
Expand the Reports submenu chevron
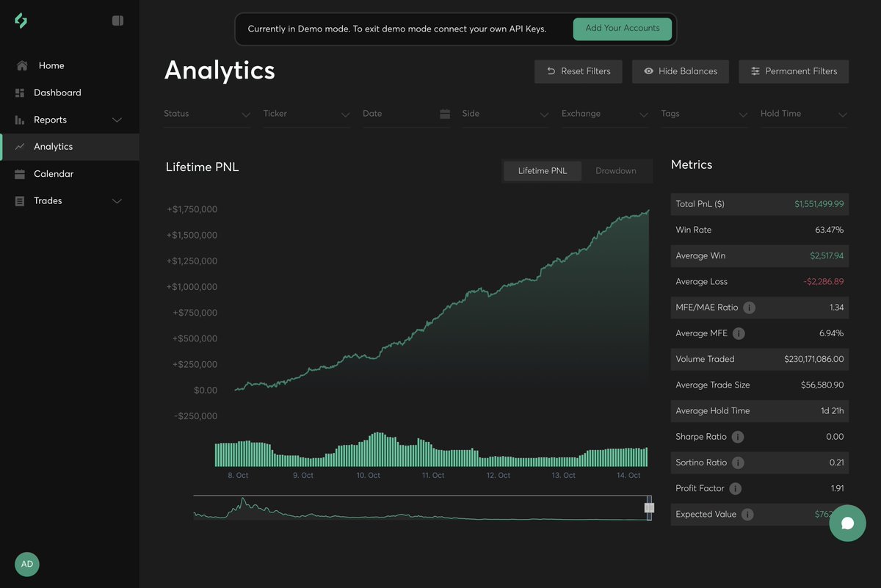point(117,120)
